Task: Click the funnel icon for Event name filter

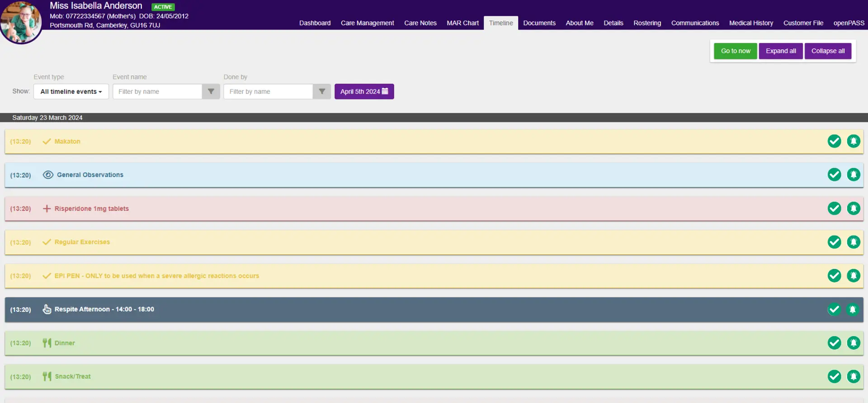Action: pos(211,91)
